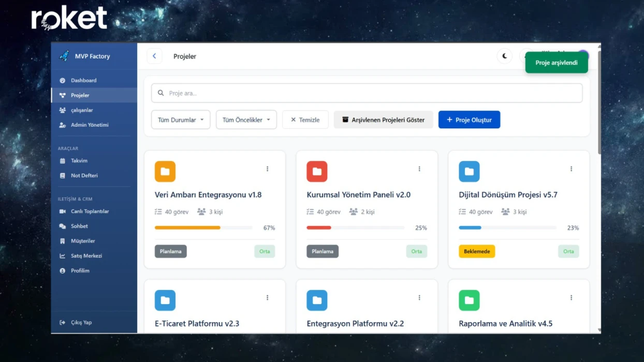The image size is (644, 362).
Task: Expand the Tüm Durumlar dropdown
Action: [x=181, y=120]
